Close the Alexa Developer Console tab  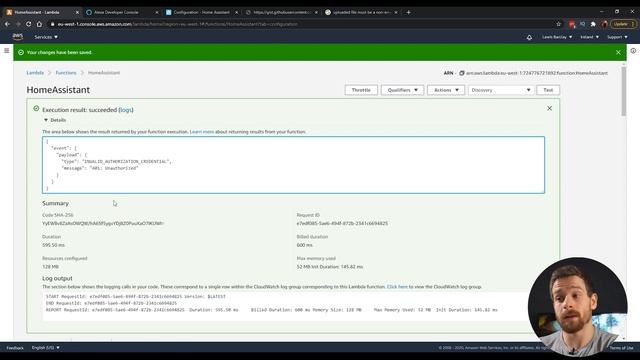[157, 12]
